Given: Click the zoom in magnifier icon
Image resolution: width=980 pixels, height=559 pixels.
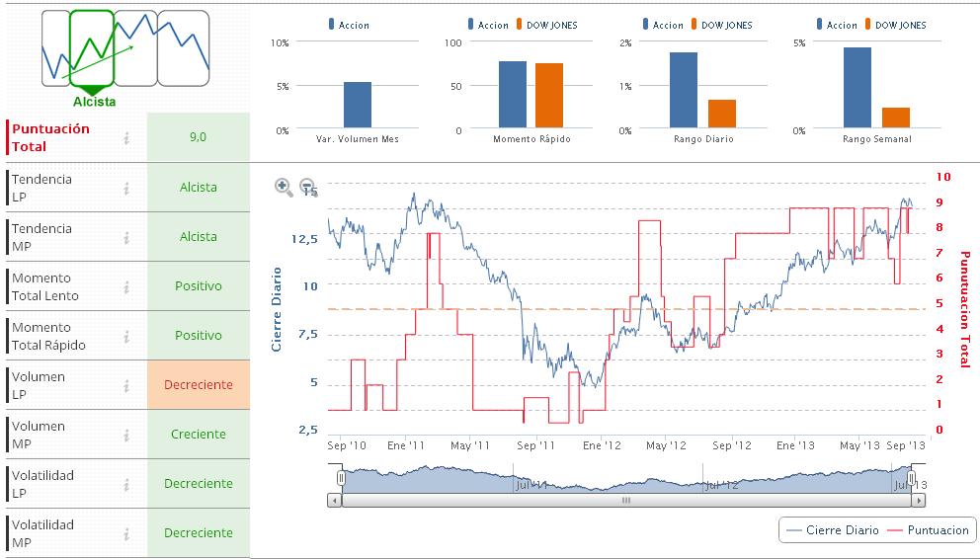Looking at the screenshot, I should click(284, 186).
